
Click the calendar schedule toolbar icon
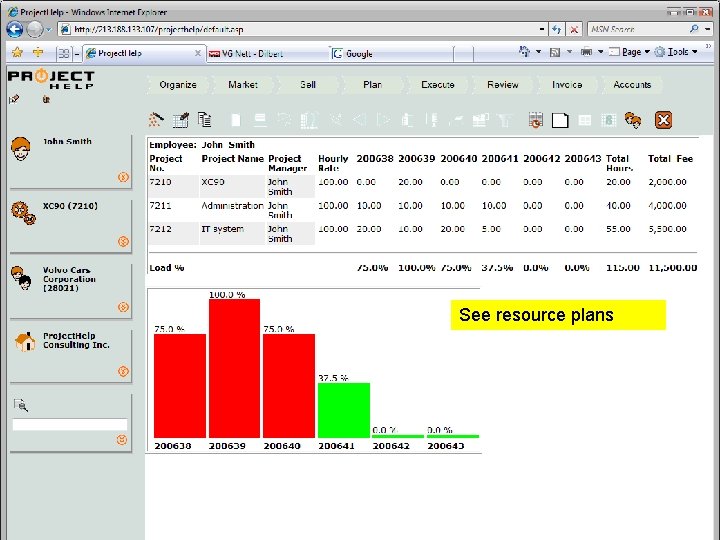tap(535, 120)
